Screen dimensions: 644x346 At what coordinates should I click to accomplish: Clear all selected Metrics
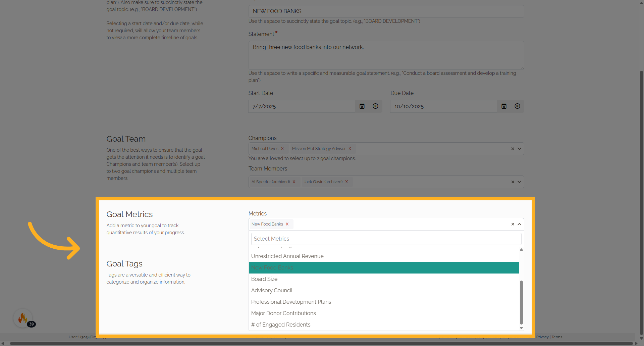click(513, 224)
